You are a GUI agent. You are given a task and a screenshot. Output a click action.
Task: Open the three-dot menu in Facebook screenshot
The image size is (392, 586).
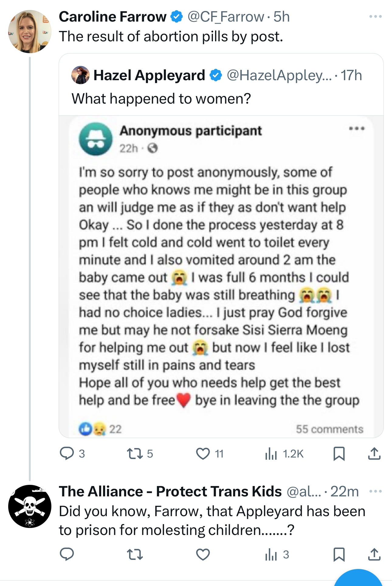point(356,129)
